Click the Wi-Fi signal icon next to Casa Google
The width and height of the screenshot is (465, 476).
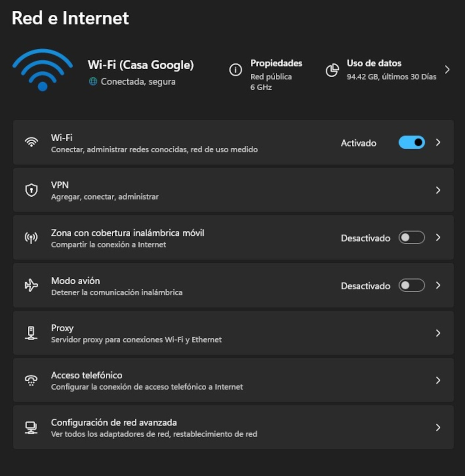42,70
